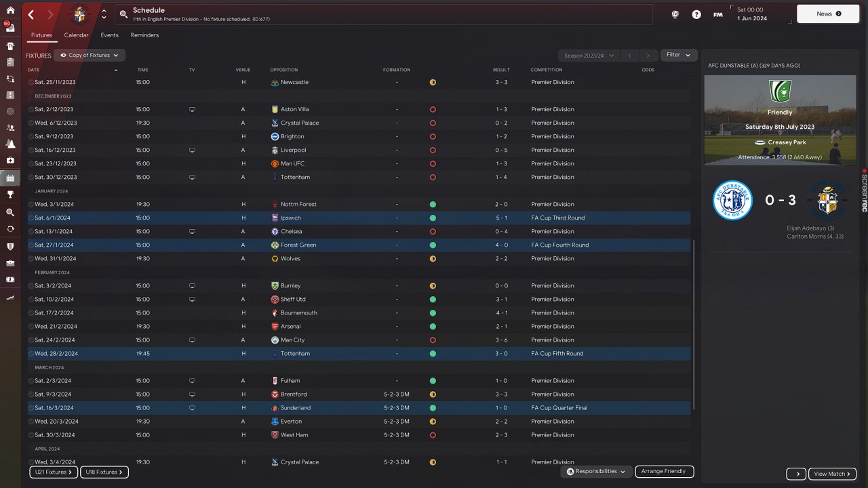Toggle the circle beside Wed, 28/2/2024 Tottenham fixture
Image resolution: width=868 pixels, height=488 pixels.
[31, 353]
